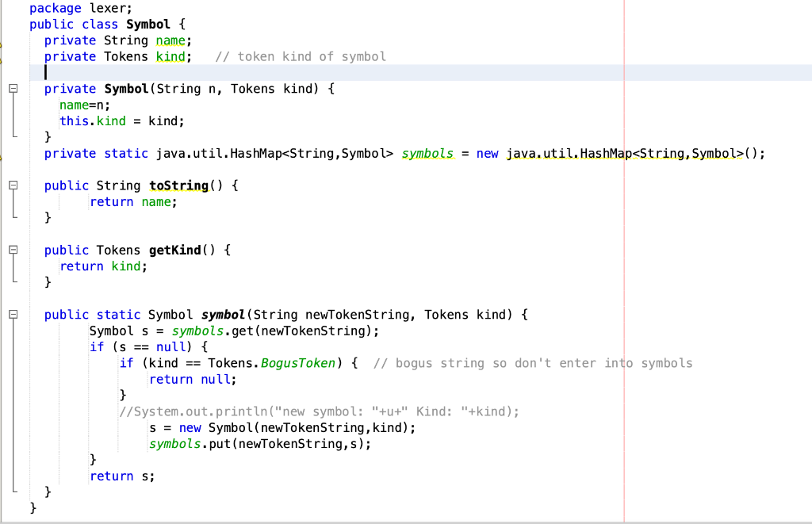Click 's = new Symbol(newTokenString,kind);' line

pos(282,428)
